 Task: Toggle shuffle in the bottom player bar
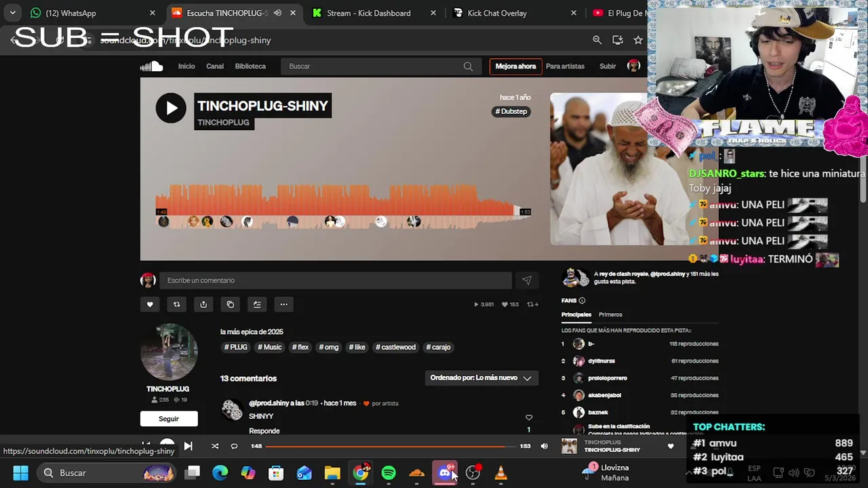click(215, 446)
